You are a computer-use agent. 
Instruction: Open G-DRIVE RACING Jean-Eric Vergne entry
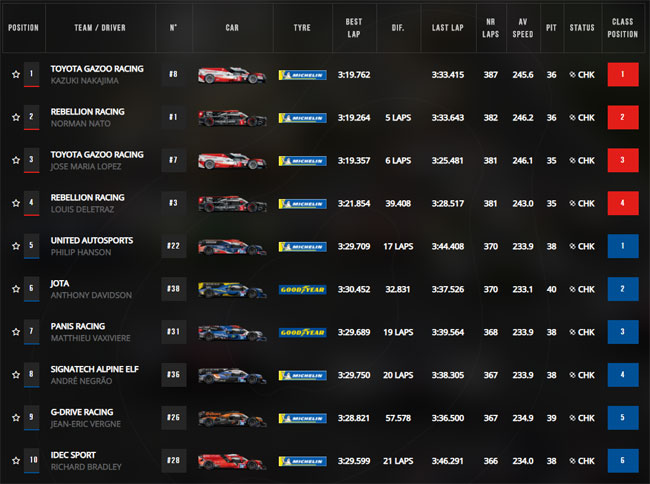pos(86,418)
